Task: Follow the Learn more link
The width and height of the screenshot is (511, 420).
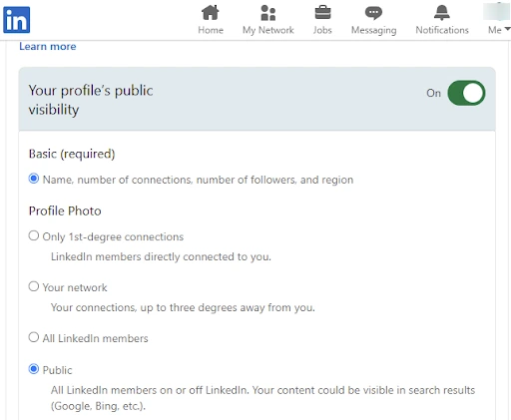Action: point(48,46)
